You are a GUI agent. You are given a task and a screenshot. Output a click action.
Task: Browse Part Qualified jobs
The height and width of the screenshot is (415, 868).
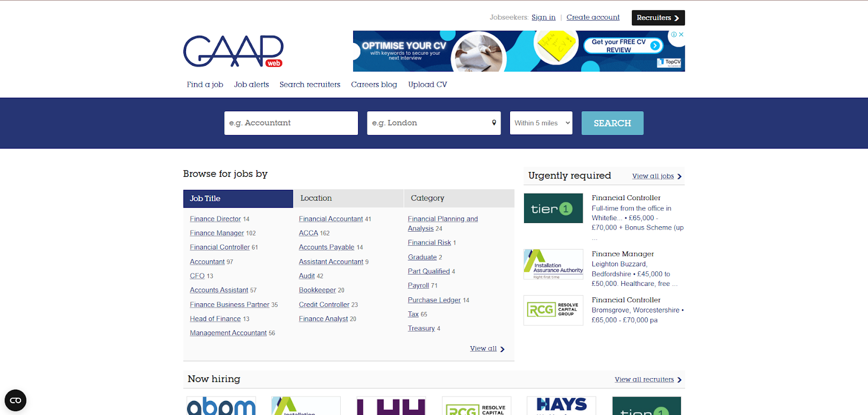429,272
